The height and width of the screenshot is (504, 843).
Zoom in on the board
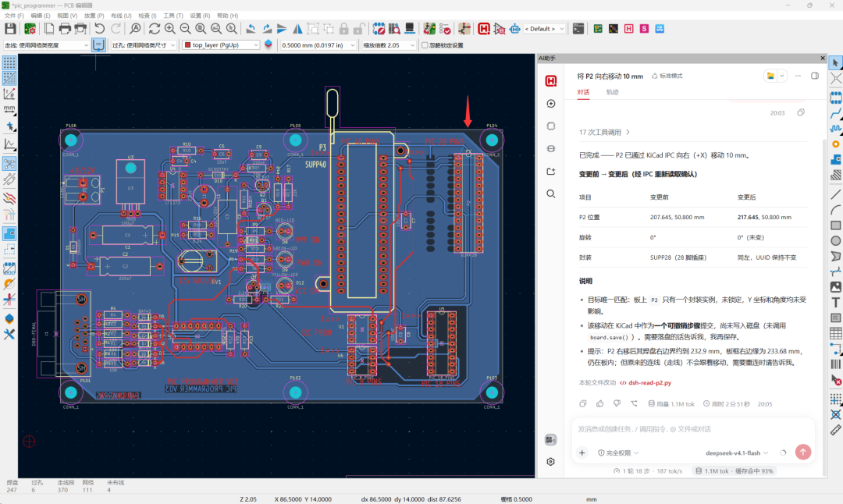coord(170,29)
